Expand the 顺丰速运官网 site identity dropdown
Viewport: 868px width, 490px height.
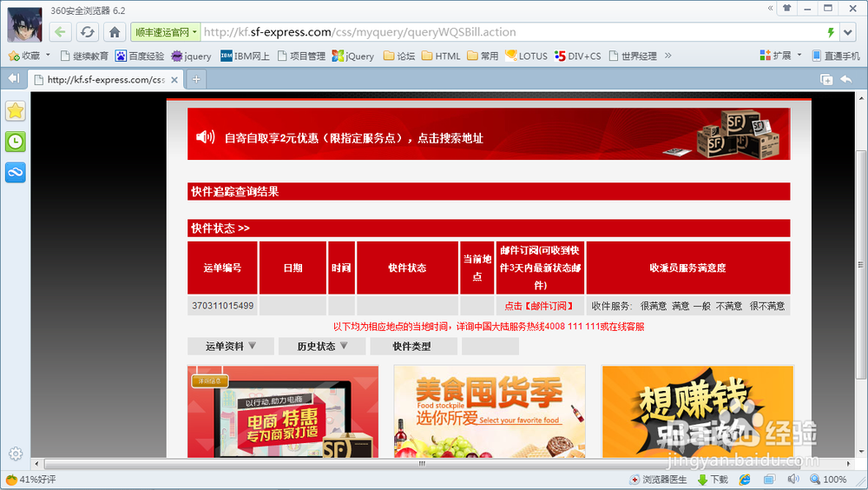pyautogui.click(x=166, y=32)
